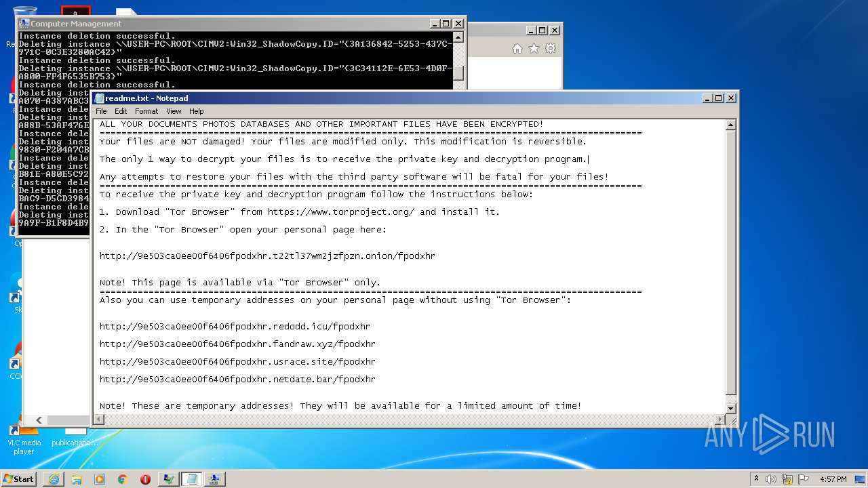Screen dimensions: 868x488
Task: Maximize the readme.txt Notepad window
Action: [719, 98]
